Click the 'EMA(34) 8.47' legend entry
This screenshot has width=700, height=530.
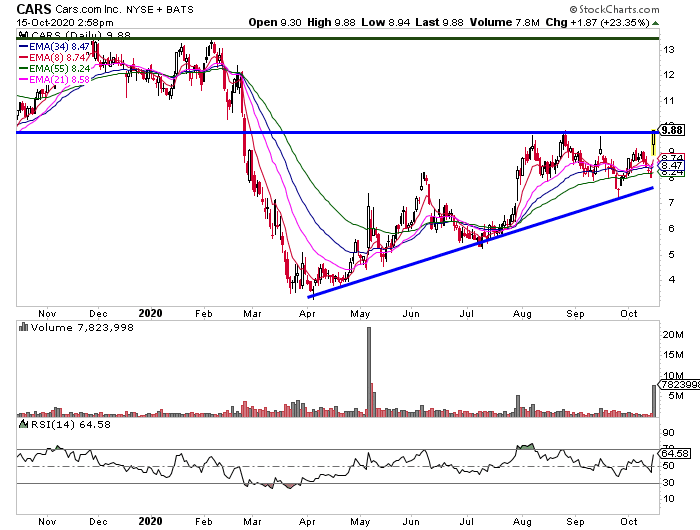pos(54,46)
